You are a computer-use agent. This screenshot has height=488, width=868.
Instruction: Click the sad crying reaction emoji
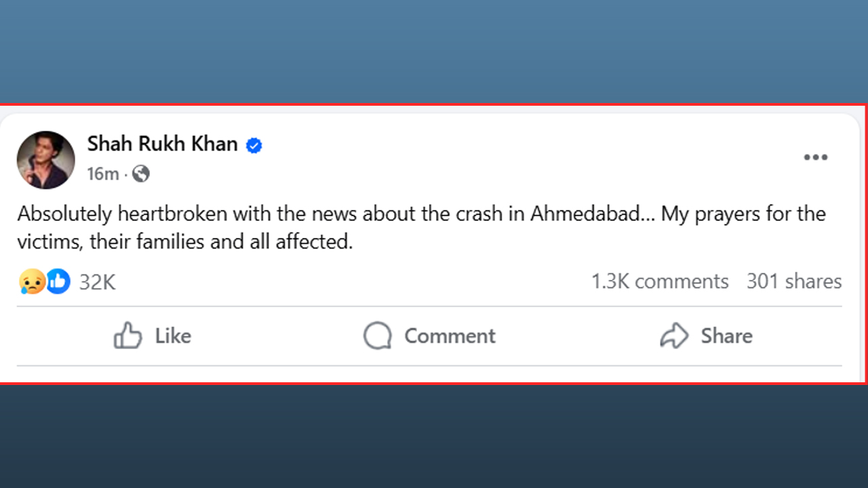tap(33, 281)
